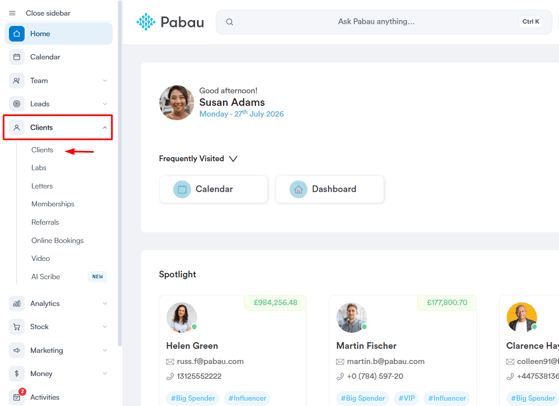
Task: Click the Helen Green name
Action: [x=192, y=346]
